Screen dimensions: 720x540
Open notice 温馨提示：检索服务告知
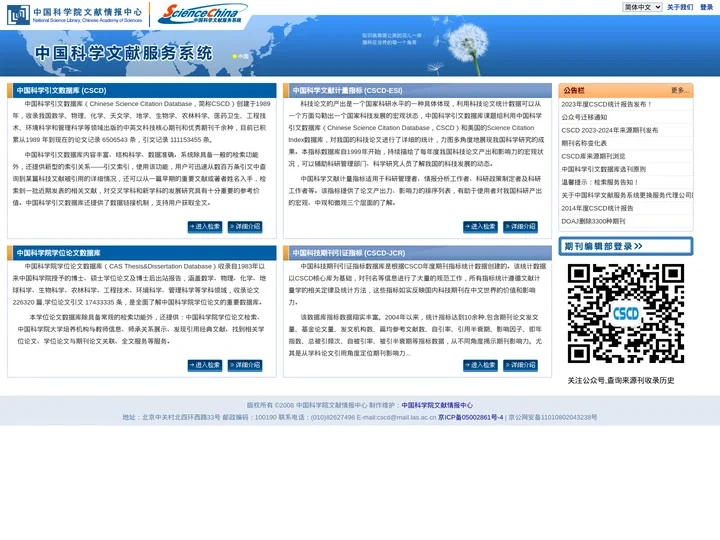pos(600,182)
